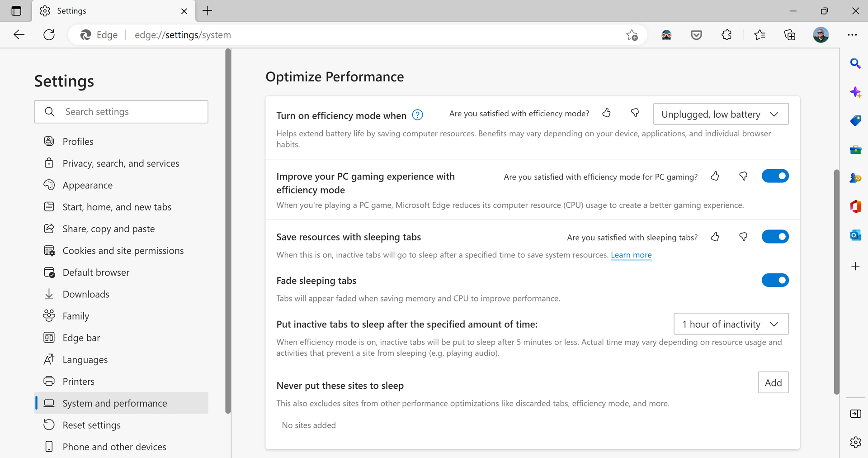Image resolution: width=868 pixels, height=458 pixels.
Task: Expand the 1 hour of inactivity dropdown
Action: tap(731, 324)
